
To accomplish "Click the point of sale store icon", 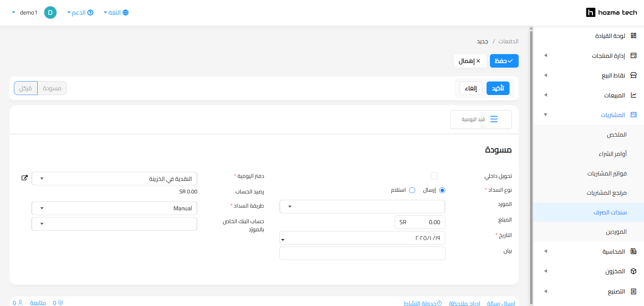I will (x=634, y=75).
